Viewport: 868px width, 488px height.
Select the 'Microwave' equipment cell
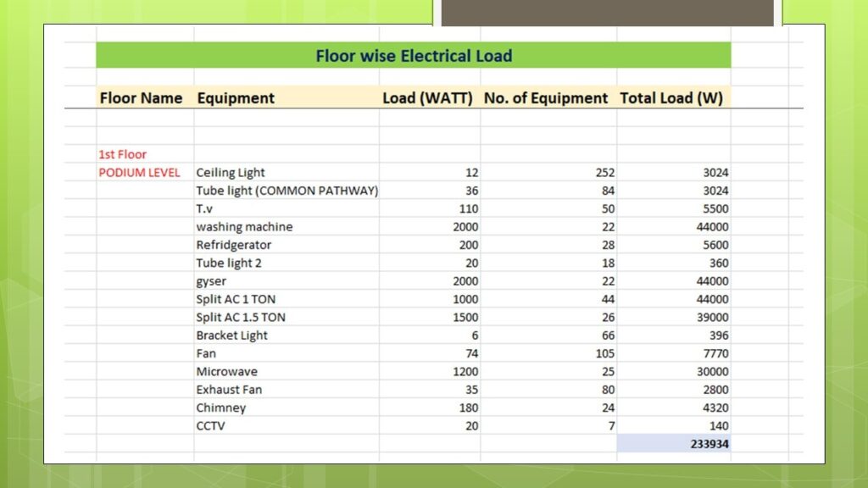pyautogui.click(x=225, y=371)
